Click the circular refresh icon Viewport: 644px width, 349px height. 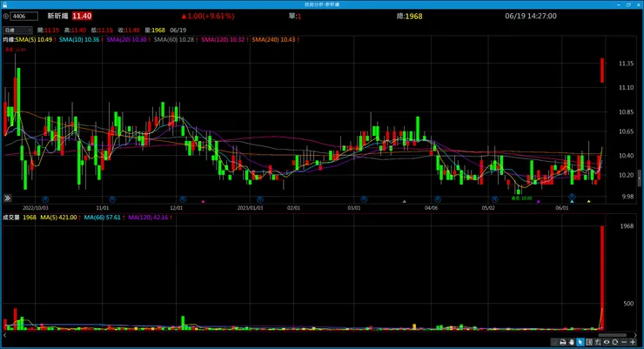(614, 342)
